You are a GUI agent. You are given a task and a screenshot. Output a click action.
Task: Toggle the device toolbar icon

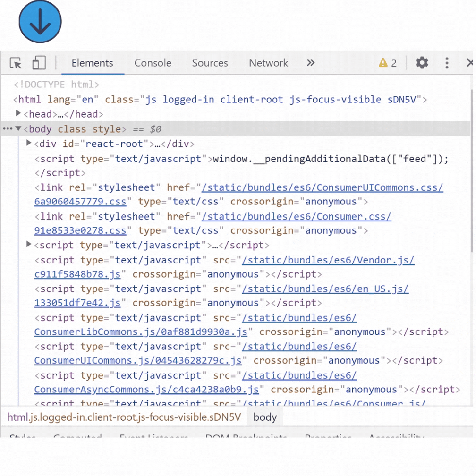coord(39,63)
